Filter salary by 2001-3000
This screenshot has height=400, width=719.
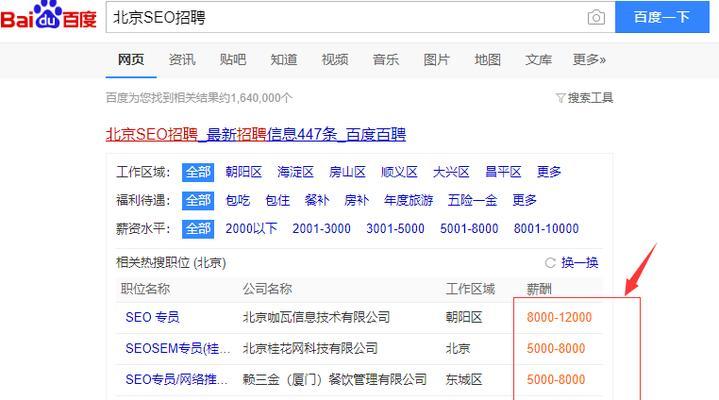[321, 229]
